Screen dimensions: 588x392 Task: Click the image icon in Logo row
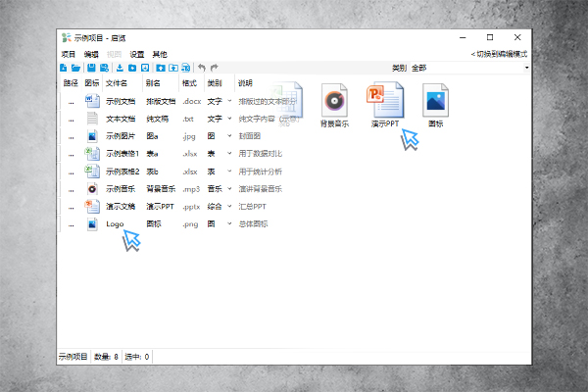coord(92,224)
